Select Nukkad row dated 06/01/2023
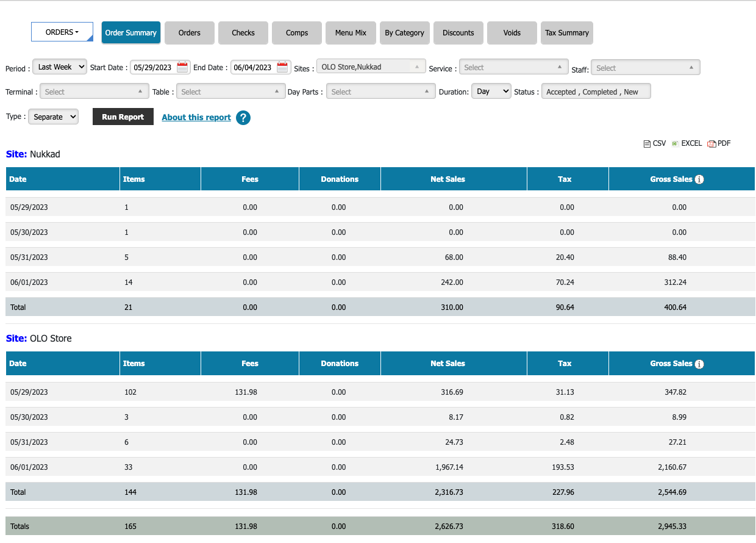The height and width of the screenshot is (543, 756). pos(380,282)
